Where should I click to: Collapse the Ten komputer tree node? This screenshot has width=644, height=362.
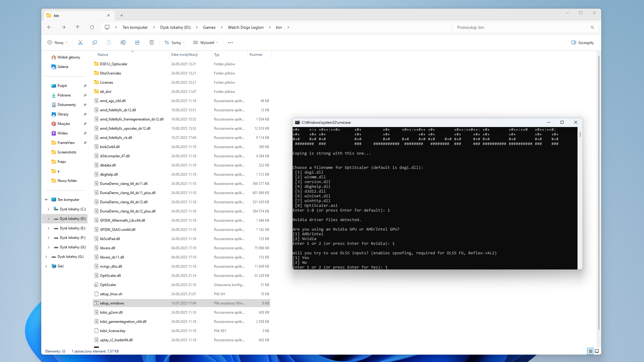click(x=46, y=200)
